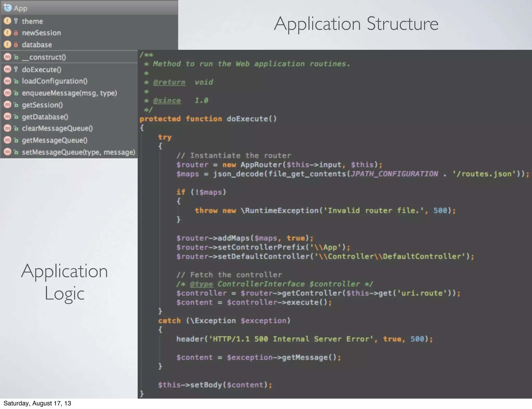Screen dimensions: 532x409
Task: Click the Saturday, August 17, 13 date text
Action: [37, 403]
